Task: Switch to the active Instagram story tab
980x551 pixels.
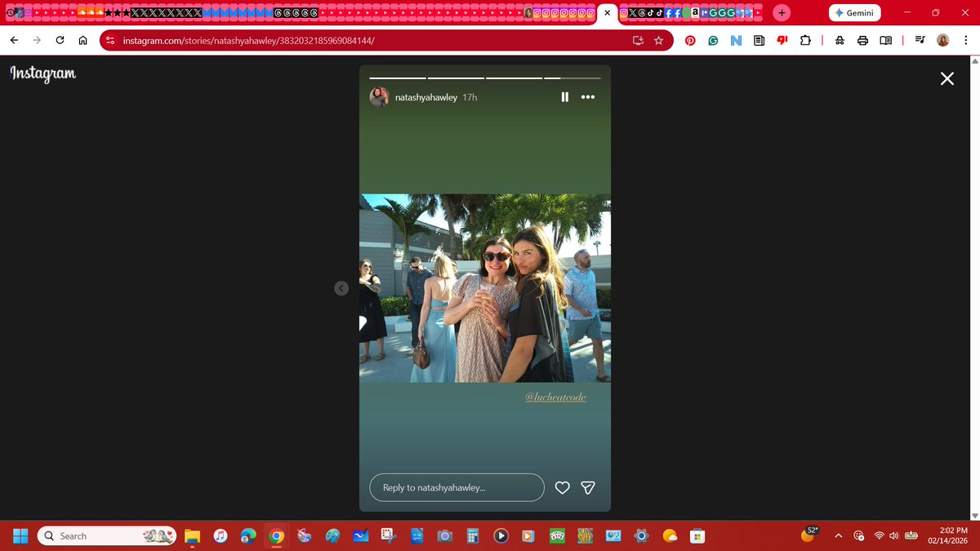Action: [x=607, y=13]
